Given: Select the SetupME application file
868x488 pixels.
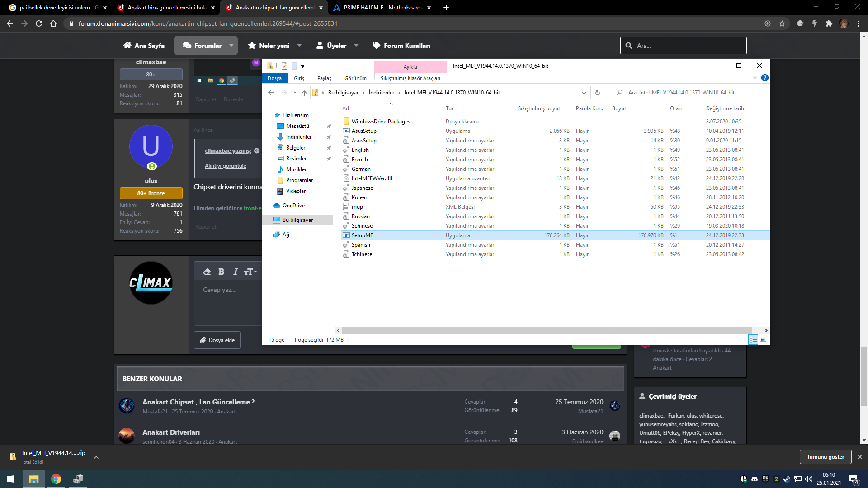Looking at the screenshot, I should click(x=362, y=235).
